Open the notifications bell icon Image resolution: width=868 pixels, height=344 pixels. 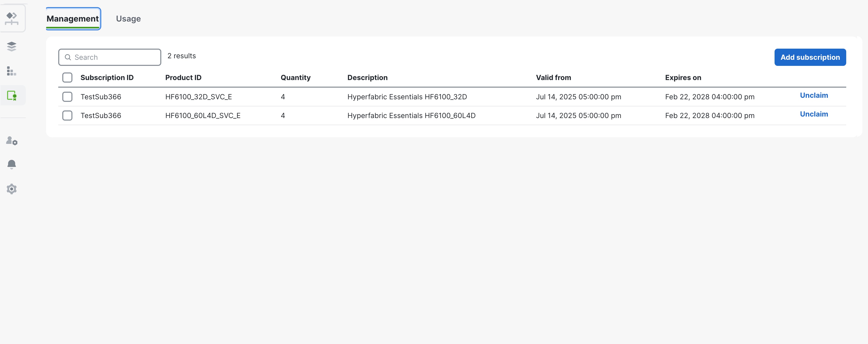[x=12, y=164]
